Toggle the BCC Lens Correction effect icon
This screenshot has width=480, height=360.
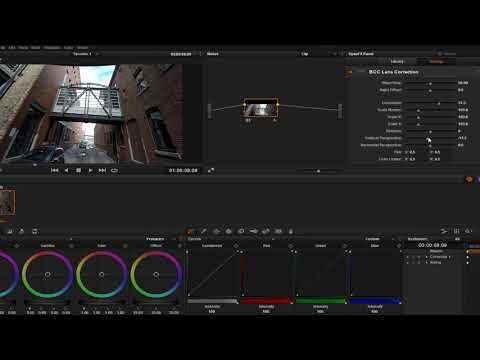[x=350, y=72]
